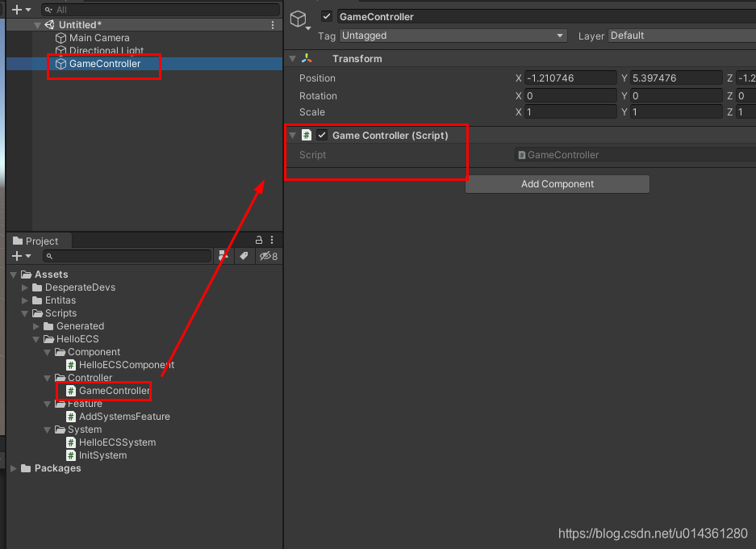Click the Add Component button

point(557,184)
